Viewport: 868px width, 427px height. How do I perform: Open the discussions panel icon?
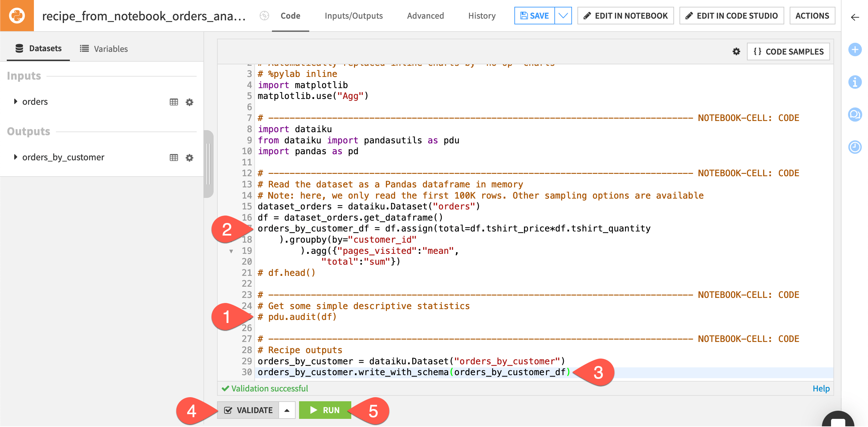[855, 115]
